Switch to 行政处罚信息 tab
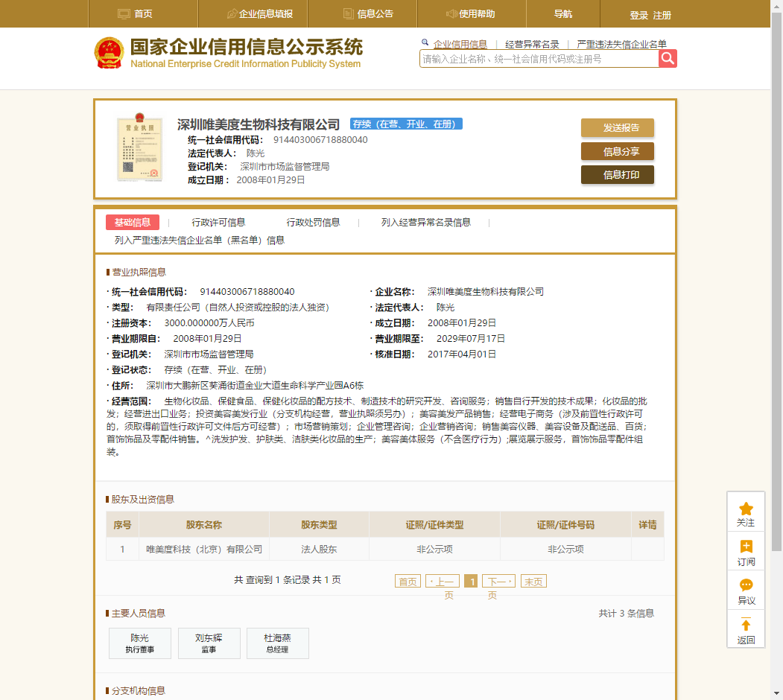 click(313, 222)
